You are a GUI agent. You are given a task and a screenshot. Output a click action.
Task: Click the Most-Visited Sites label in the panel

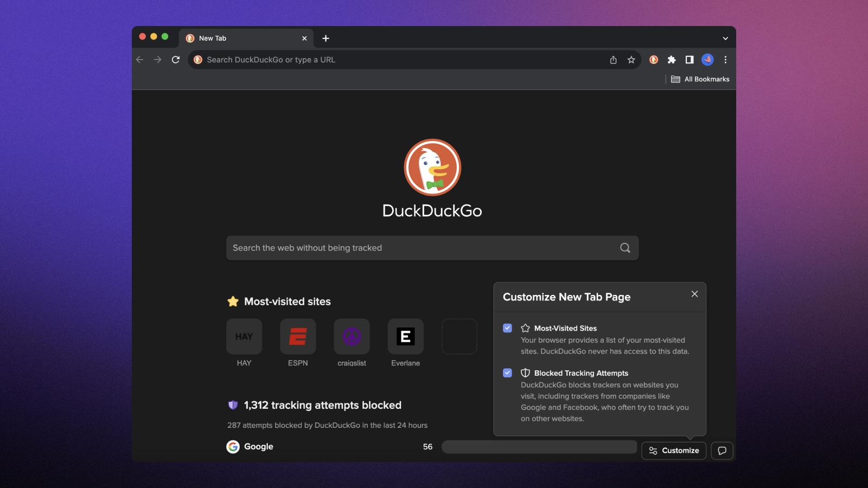[565, 329]
